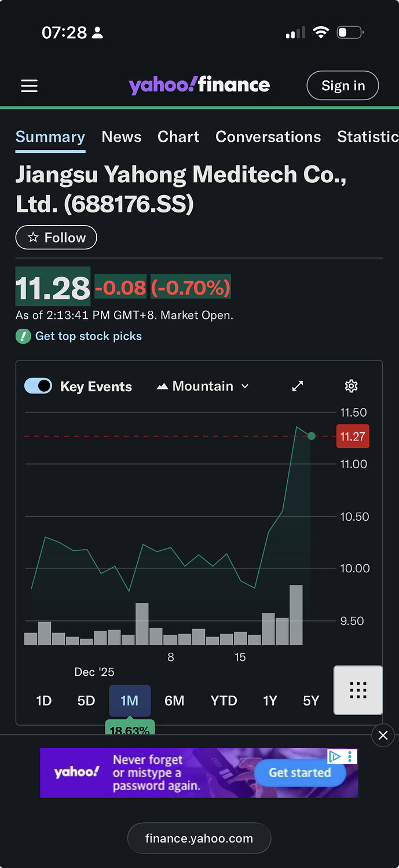Toggle the Key Events switch
Viewport: 399px width, 868px height.
click(38, 386)
